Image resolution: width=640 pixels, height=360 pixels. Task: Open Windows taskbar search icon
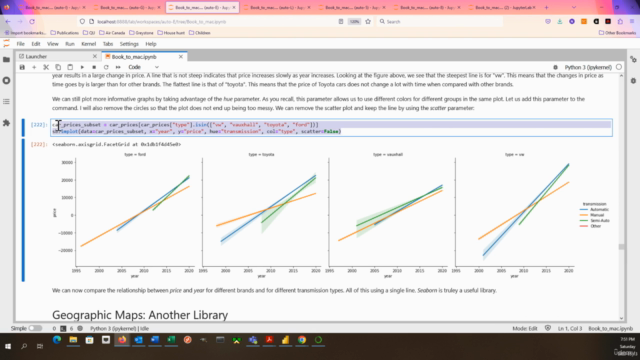[24, 346]
